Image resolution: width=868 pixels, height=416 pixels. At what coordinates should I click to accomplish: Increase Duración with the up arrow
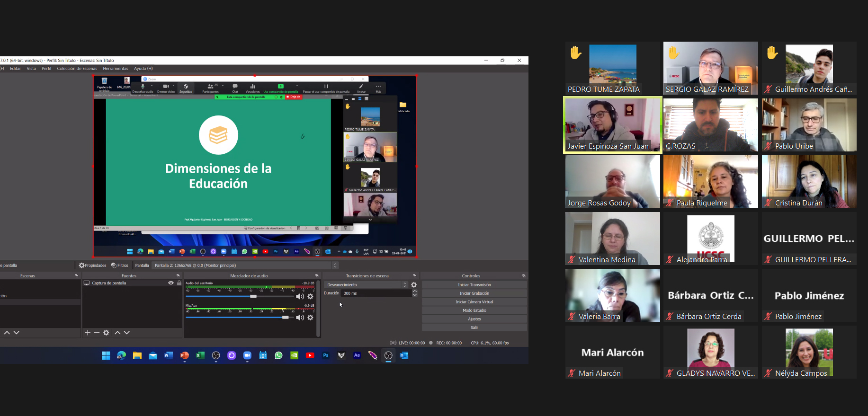415,292
